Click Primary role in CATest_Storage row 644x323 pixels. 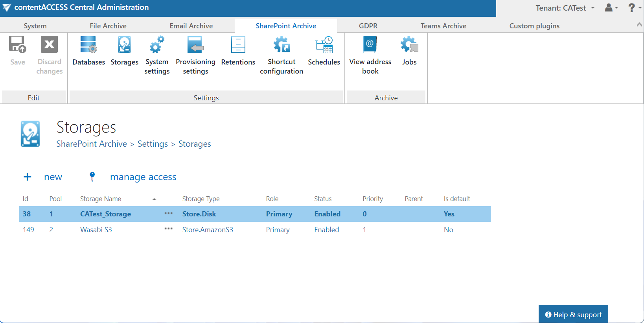coord(279,214)
